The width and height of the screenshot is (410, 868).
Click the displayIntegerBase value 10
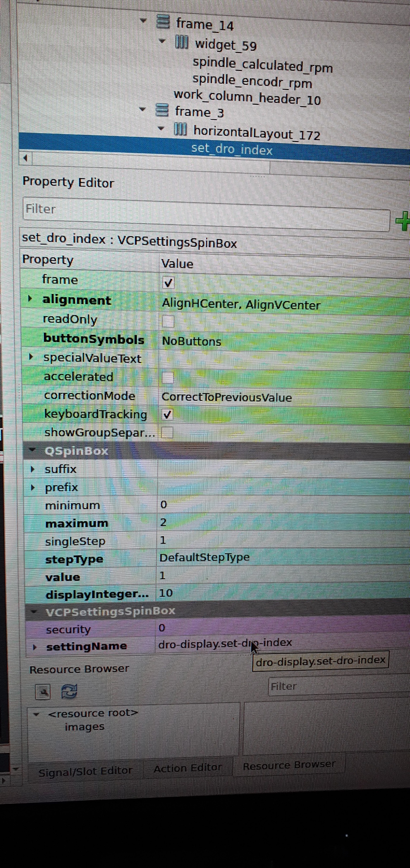coord(166,593)
